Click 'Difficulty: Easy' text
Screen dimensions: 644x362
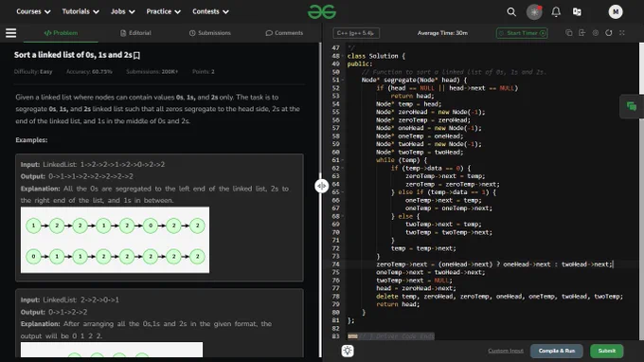(33, 71)
